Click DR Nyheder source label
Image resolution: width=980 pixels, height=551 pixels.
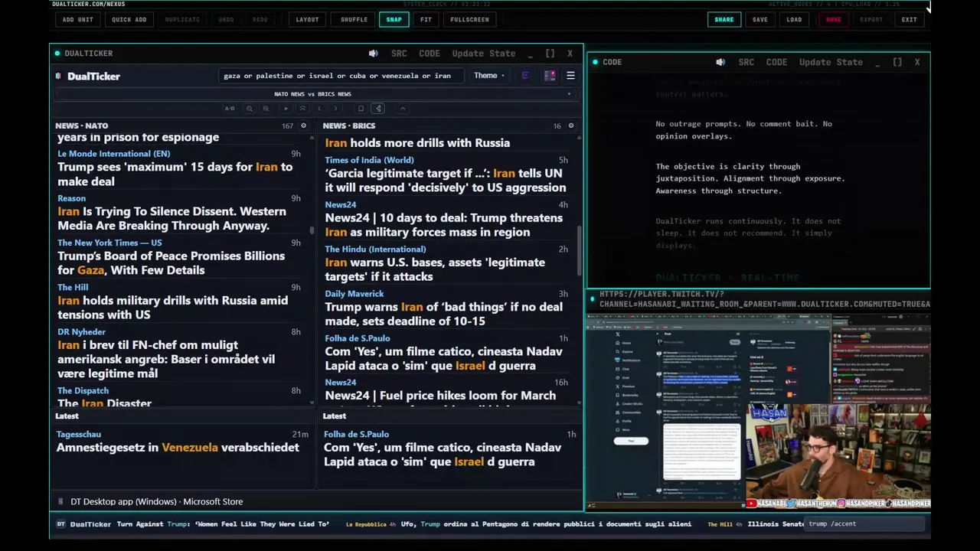(81, 332)
